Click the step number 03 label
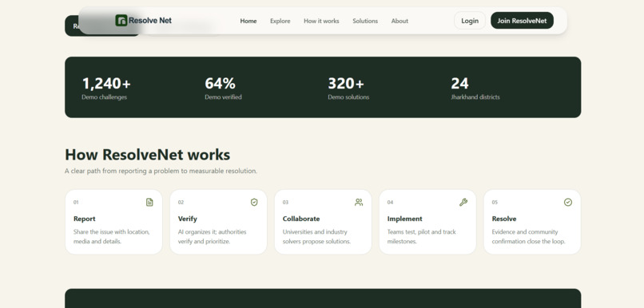This screenshot has width=644, height=308. (285, 202)
